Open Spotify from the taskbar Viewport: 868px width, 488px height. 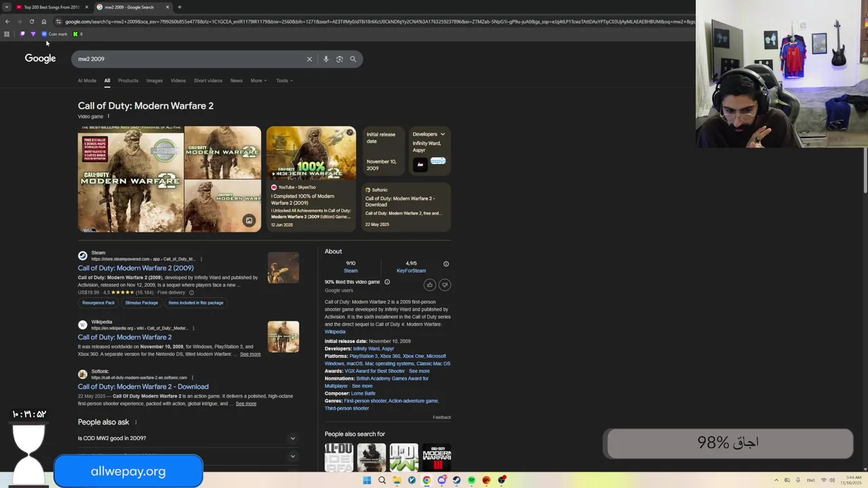coord(471,480)
